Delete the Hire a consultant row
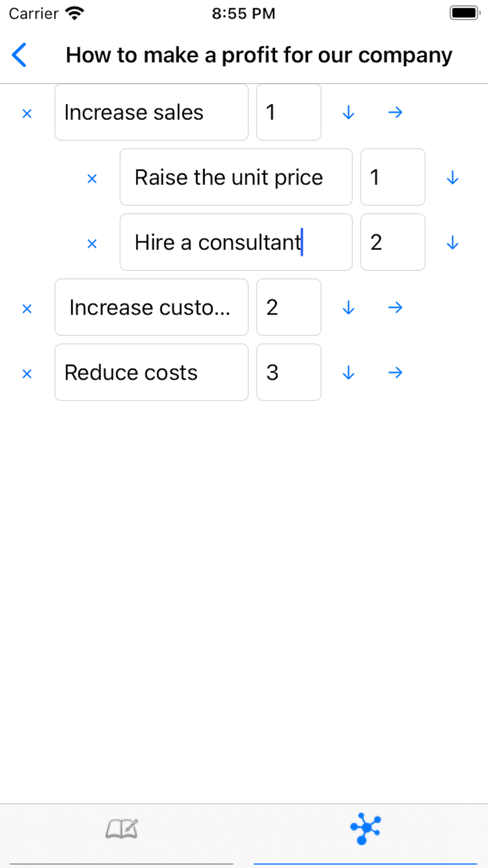This screenshot has height=868, width=488. (92, 243)
